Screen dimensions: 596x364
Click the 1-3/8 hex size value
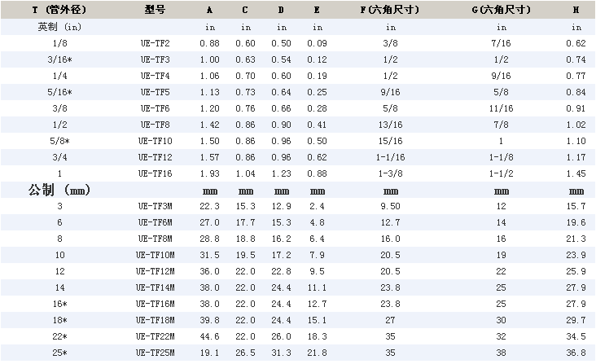pyautogui.click(x=391, y=173)
